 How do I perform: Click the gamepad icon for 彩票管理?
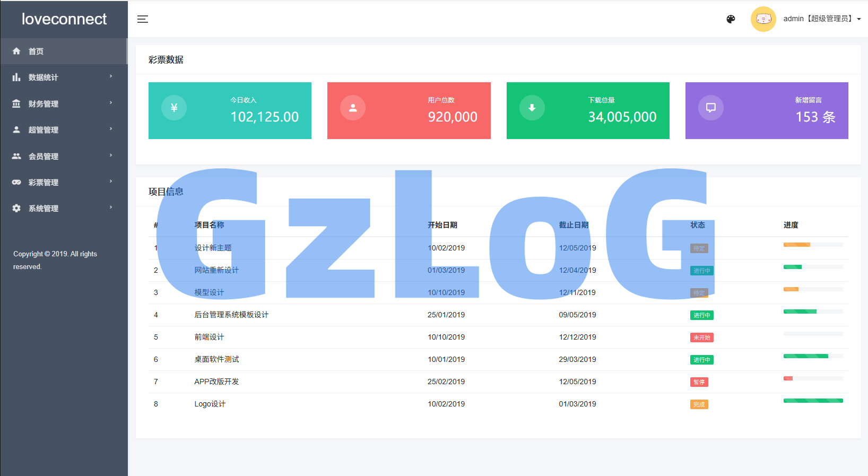pos(16,182)
